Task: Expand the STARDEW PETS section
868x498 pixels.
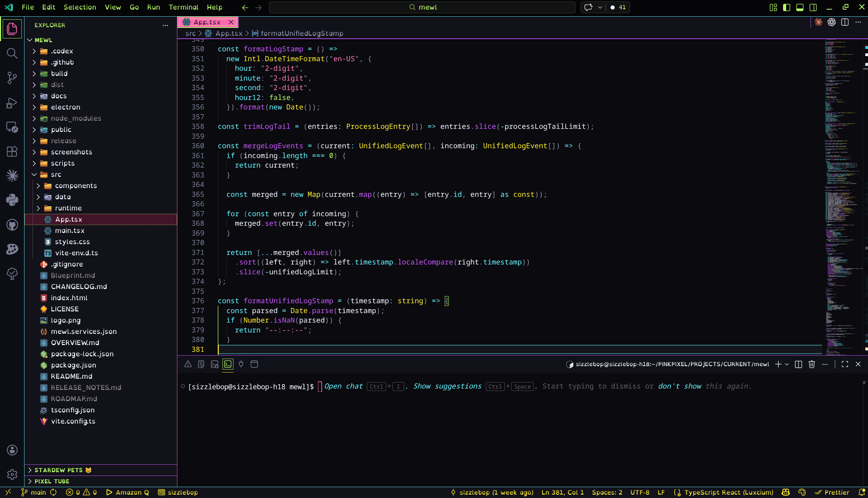Action: pos(58,470)
